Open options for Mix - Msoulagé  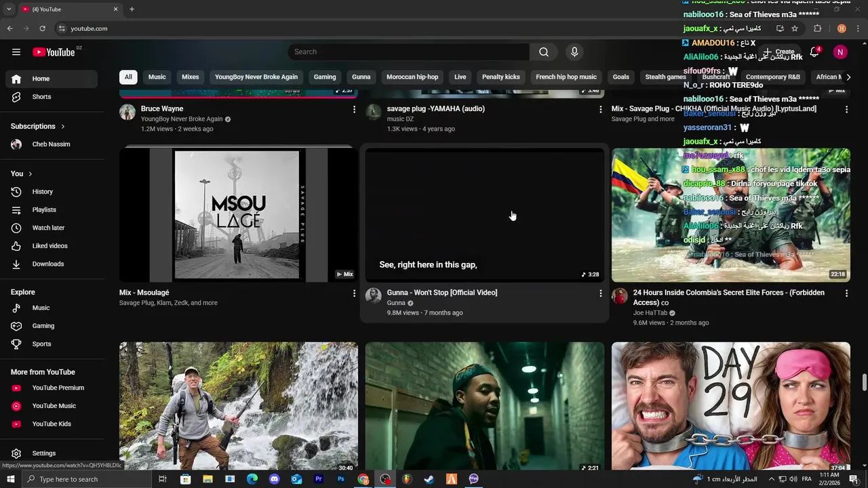[354, 293]
